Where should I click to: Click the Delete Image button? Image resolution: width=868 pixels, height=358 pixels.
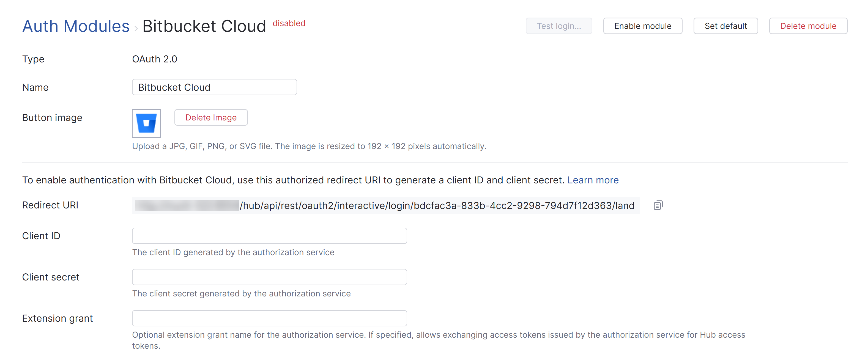click(x=211, y=117)
